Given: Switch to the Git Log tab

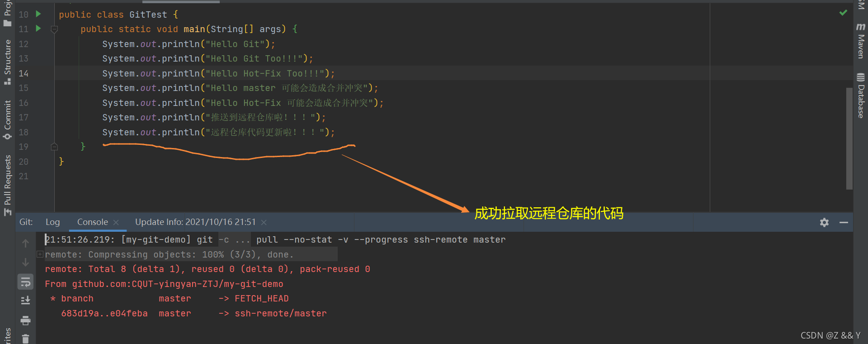Looking at the screenshot, I should (52, 222).
